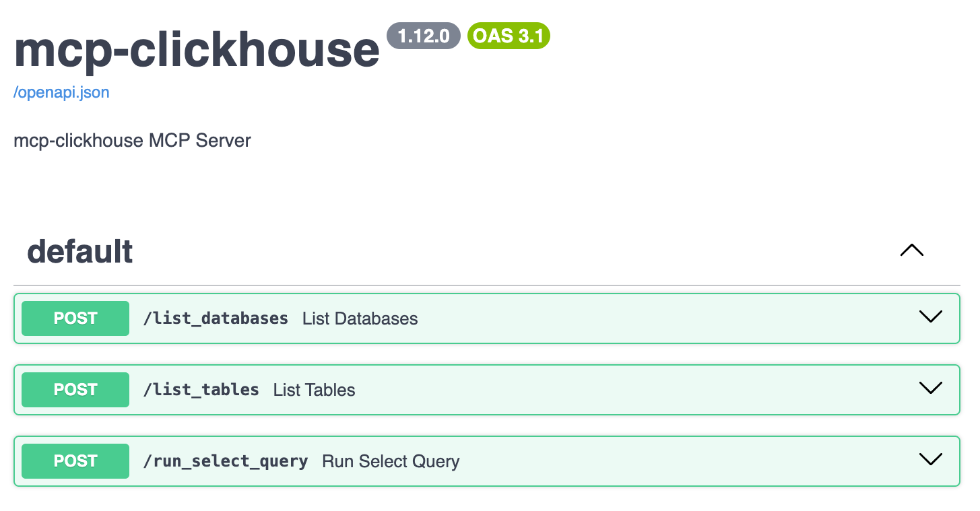Select the default tag heading
The width and height of the screenshot is (980, 511).
tap(79, 250)
